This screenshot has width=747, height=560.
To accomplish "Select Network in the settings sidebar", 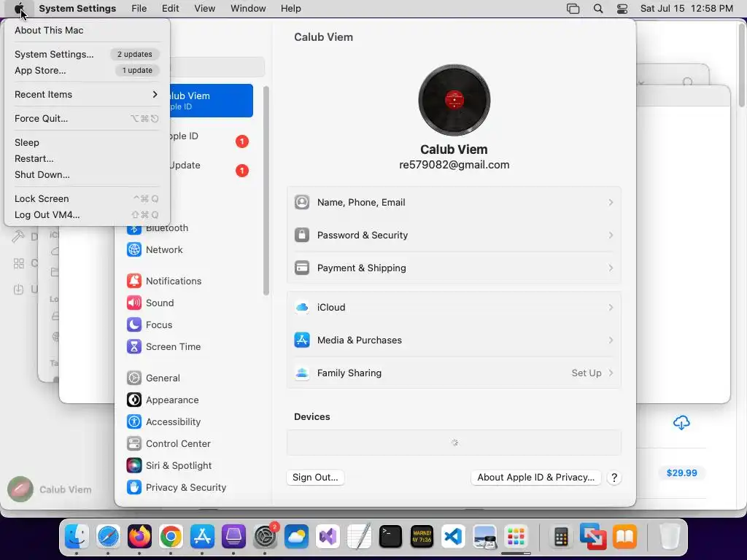I will click(189, 250).
